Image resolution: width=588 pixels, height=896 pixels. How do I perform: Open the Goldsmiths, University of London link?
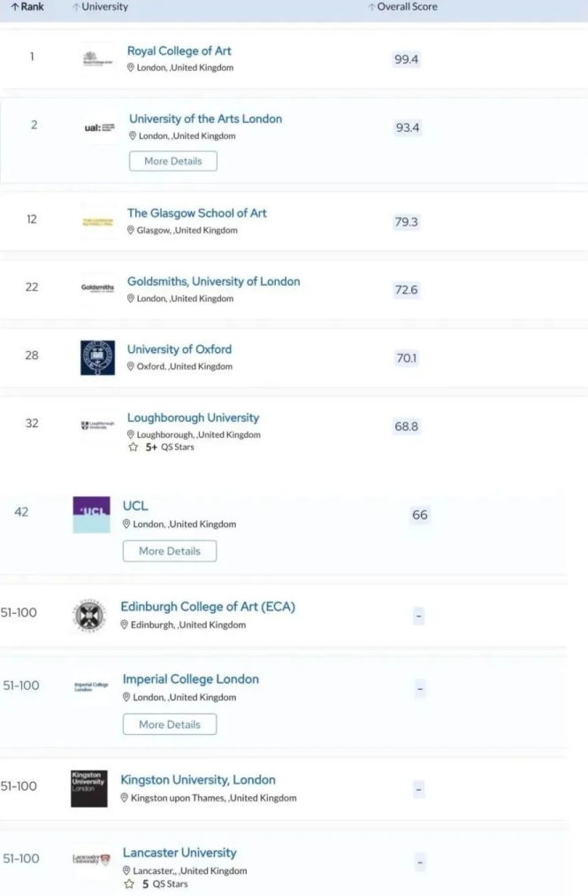pos(213,281)
